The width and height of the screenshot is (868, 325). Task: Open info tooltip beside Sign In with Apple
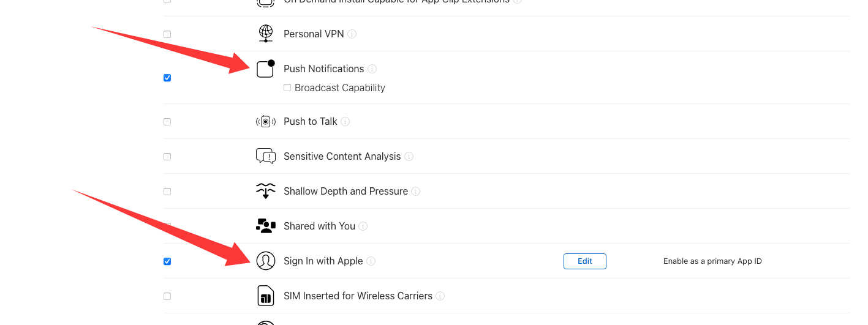[x=371, y=261]
